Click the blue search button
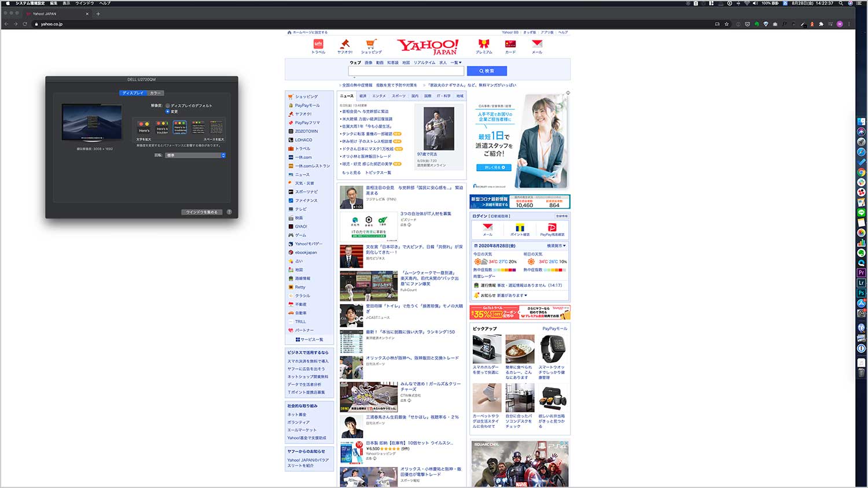The width and height of the screenshot is (868, 488). 487,71
